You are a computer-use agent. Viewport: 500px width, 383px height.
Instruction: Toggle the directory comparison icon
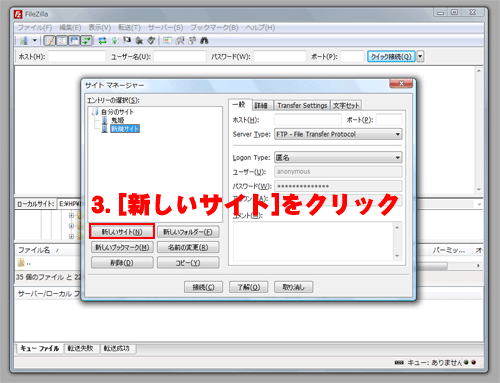point(180,41)
